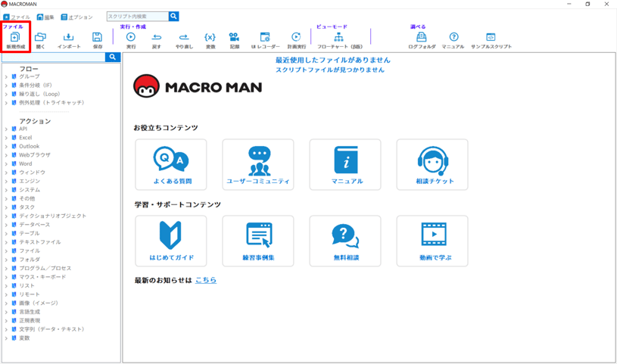Select the 正規表現 tree item
This screenshot has height=364, width=617.
coord(30,320)
